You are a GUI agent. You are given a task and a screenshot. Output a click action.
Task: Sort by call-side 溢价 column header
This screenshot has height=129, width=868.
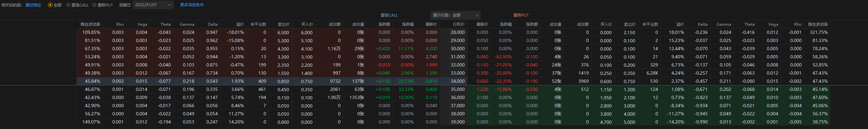(240, 24)
